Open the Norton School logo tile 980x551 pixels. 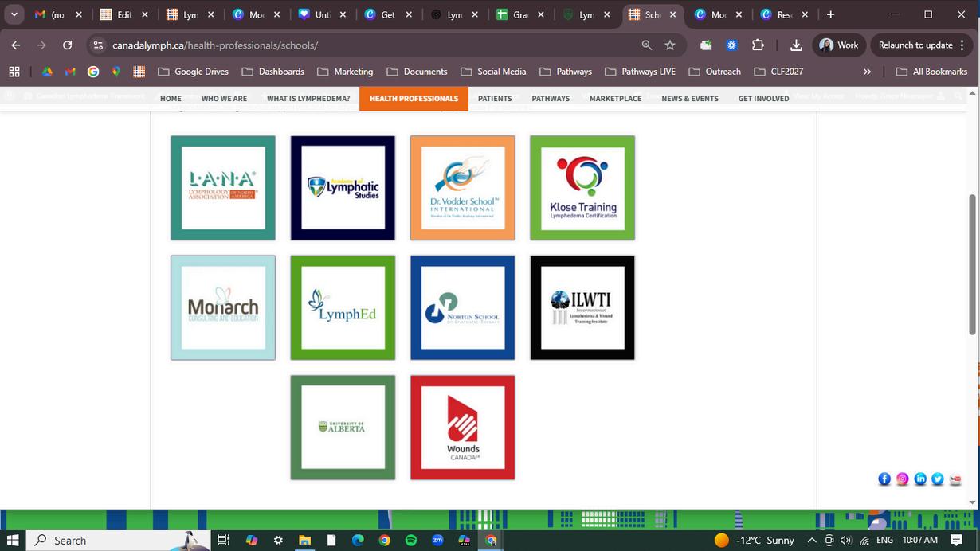(x=463, y=307)
